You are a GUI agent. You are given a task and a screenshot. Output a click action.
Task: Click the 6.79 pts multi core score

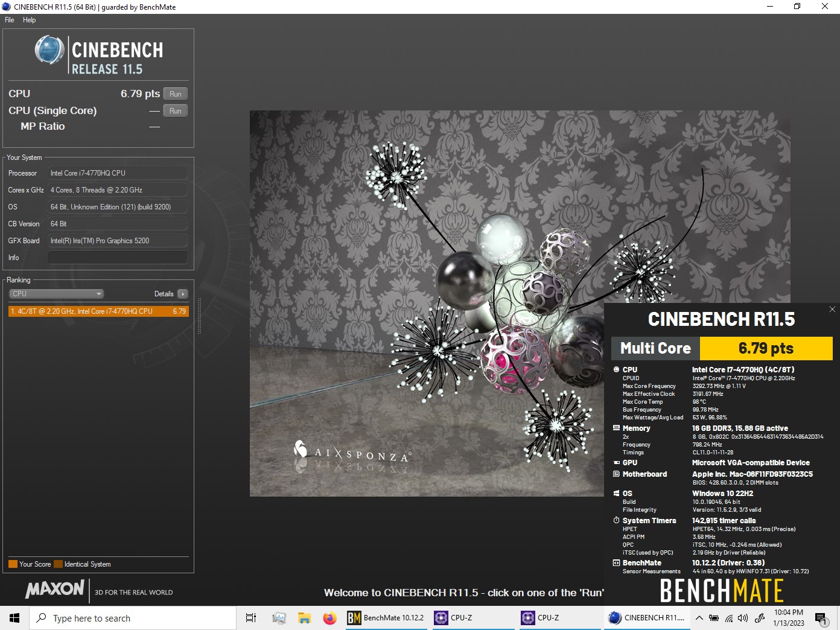tap(766, 348)
